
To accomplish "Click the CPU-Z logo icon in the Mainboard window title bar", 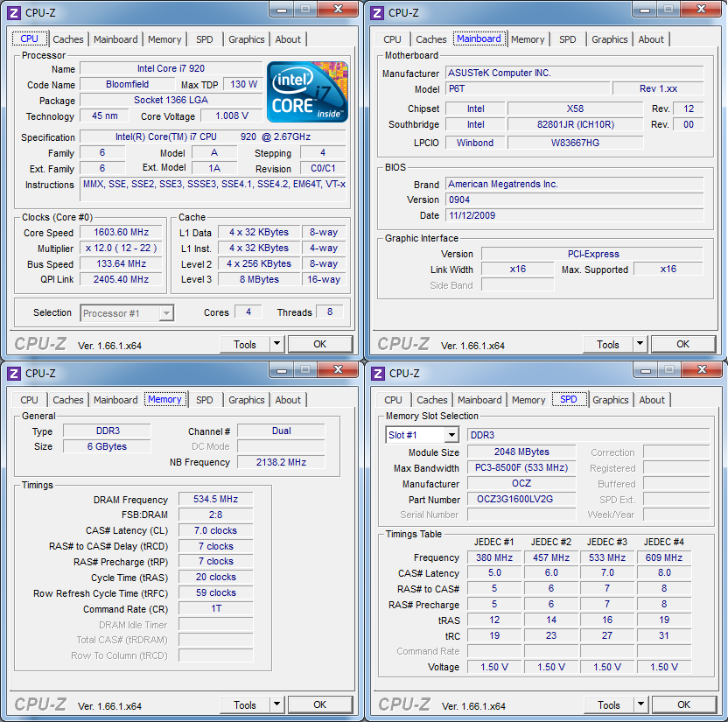I will point(377,13).
